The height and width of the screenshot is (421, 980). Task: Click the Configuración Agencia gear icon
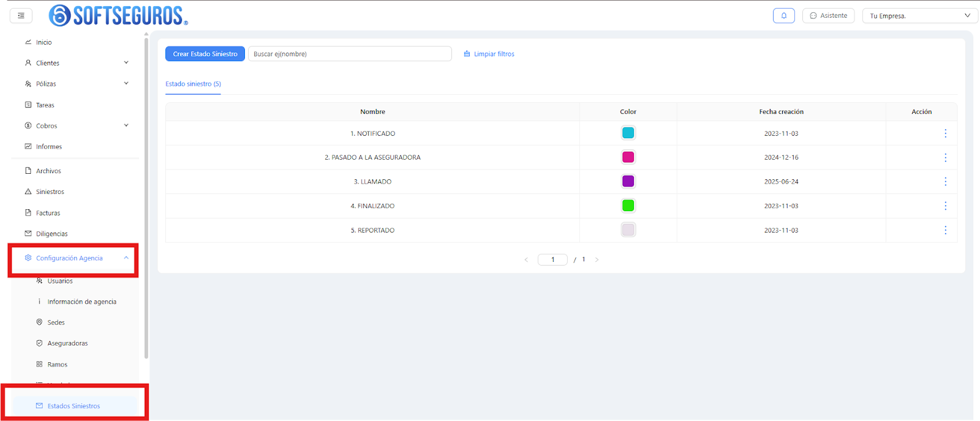click(x=28, y=258)
